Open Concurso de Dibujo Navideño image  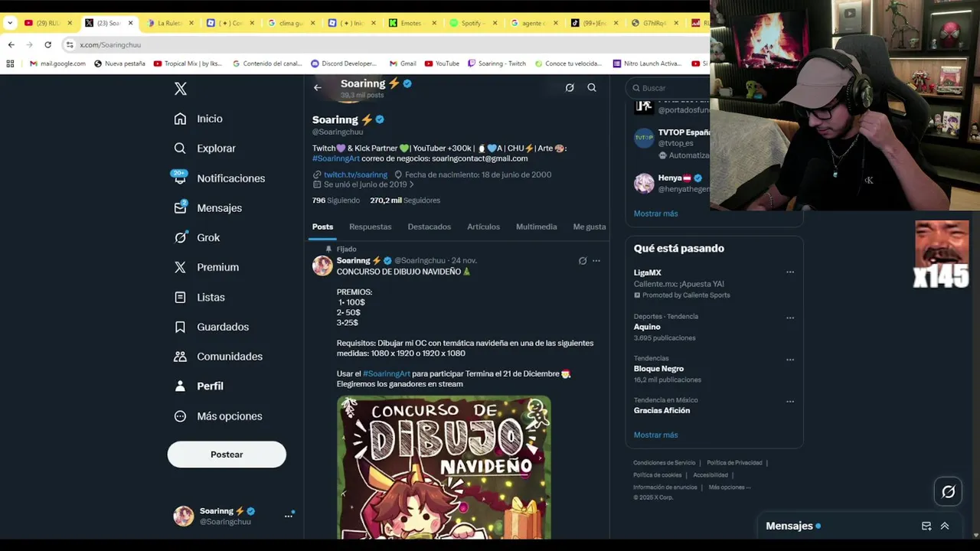tap(444, 468)
